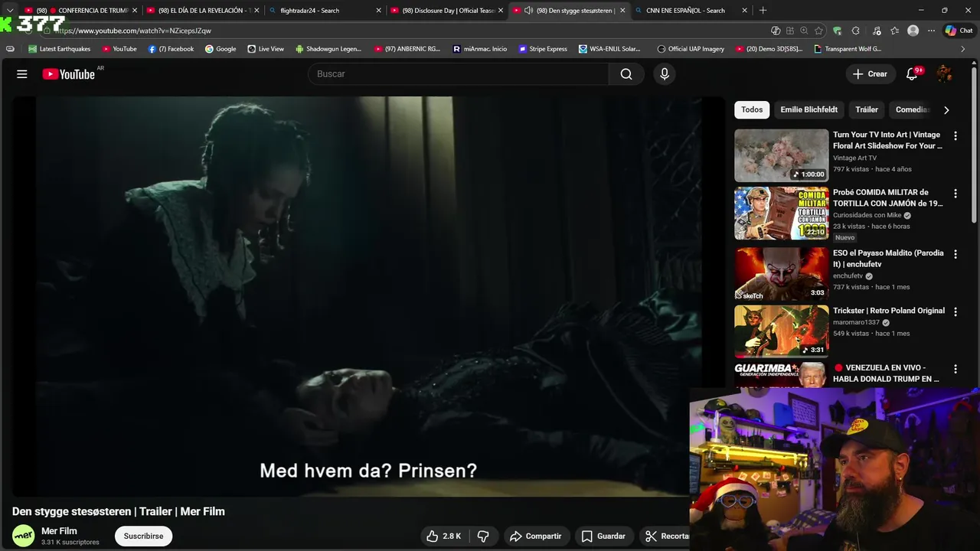Image resolution: width=980 pixels, height=551 pixels.
Task: Open the Shadowgun Legends bookmark
Action: tap(328, 49)
